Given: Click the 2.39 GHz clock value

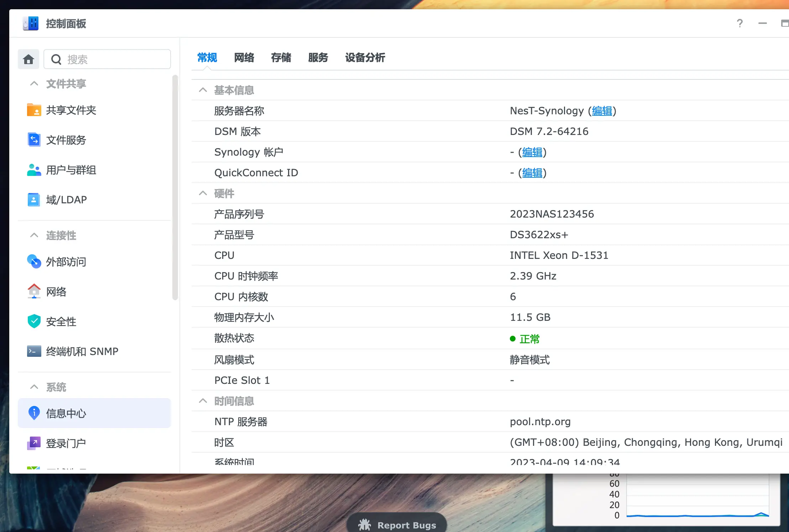Looking at the screenshot, I should click(533, 276).
